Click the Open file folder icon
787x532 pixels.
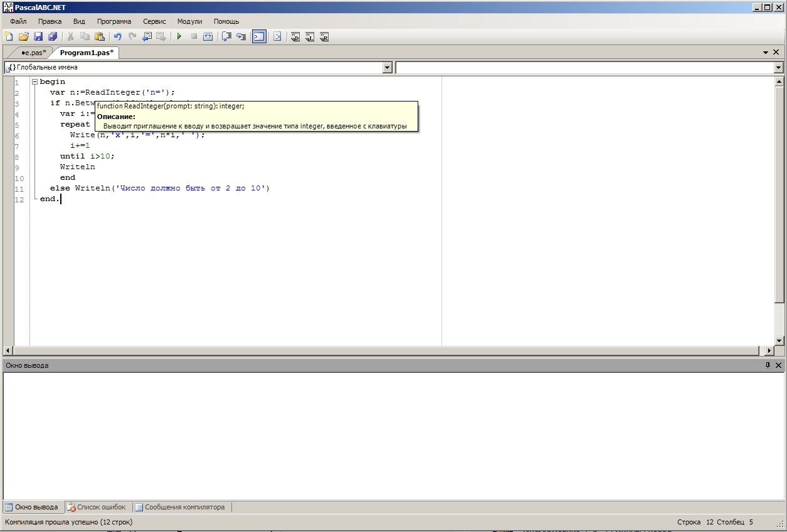(24, 37)
